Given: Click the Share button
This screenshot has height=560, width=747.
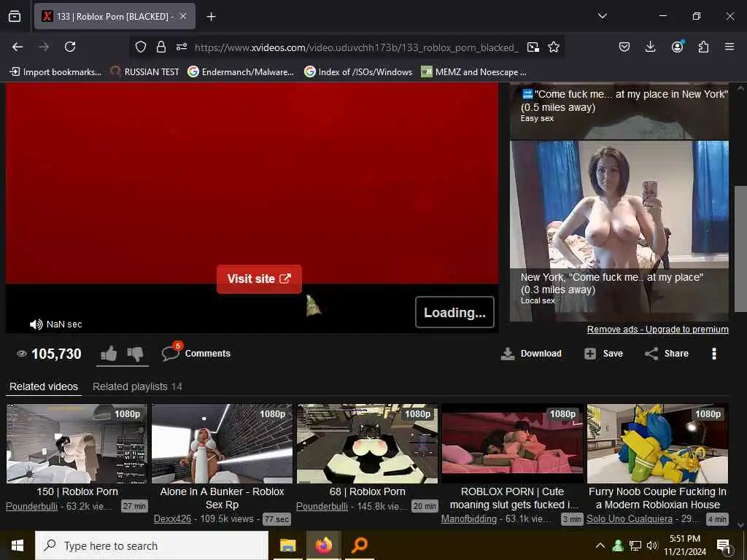Looking at the screenshot, I should coord(667,354).
